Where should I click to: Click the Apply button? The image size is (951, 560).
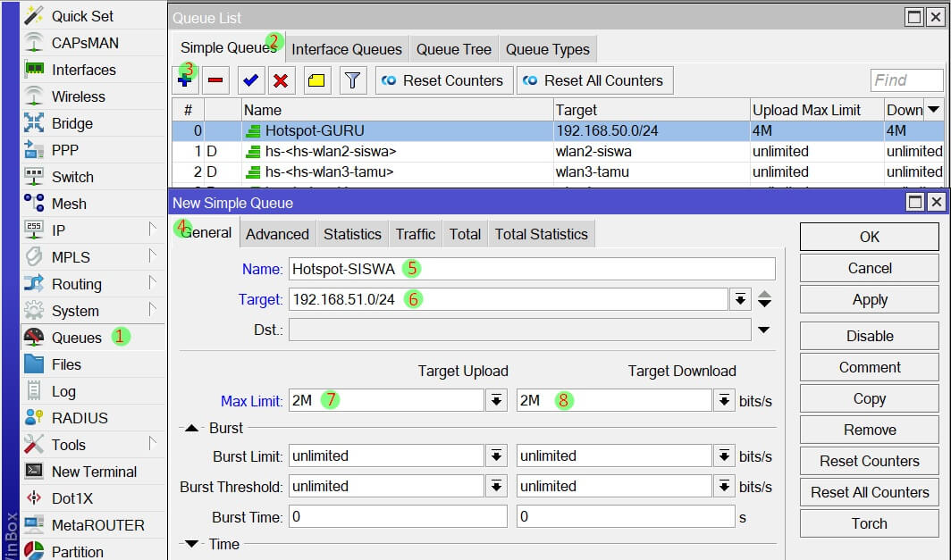click(x=869, y=300)
